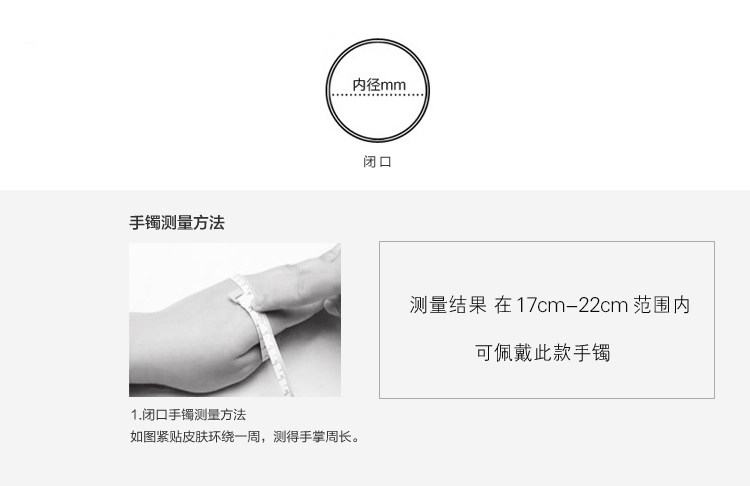Open the hand measuring photo
750x486 pixels.
235,320
